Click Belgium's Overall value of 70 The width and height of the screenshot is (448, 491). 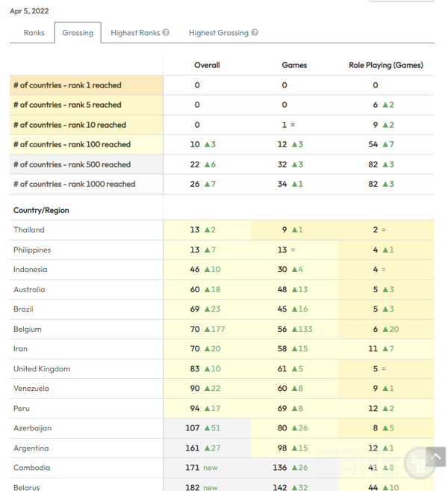(195, 330)
